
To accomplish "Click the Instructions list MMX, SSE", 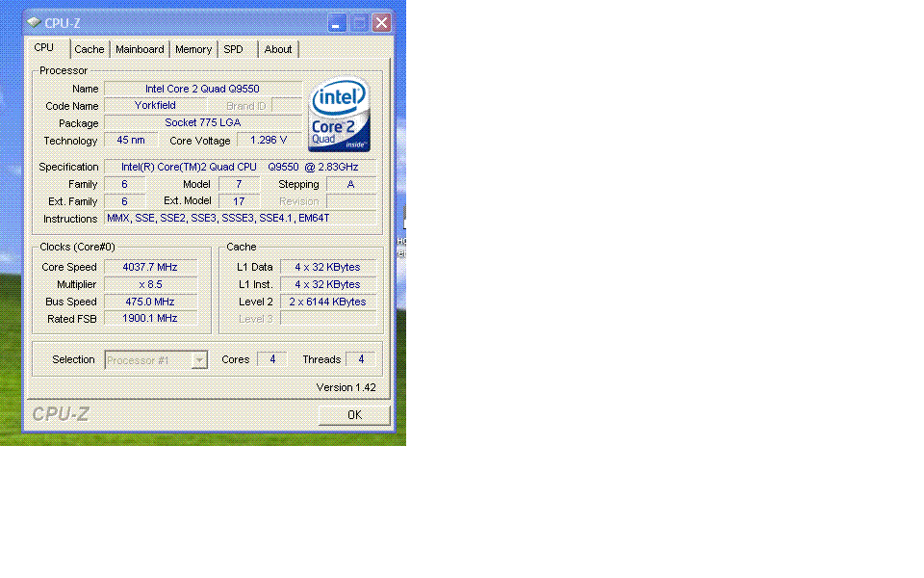I will [240, 219].
